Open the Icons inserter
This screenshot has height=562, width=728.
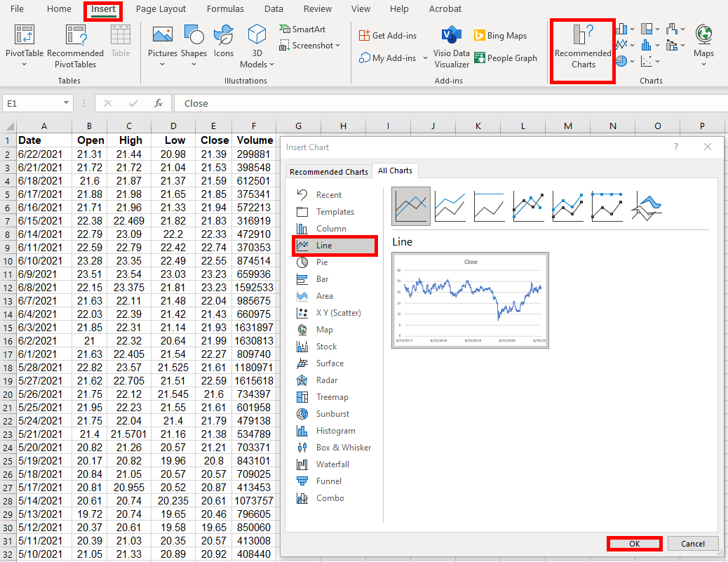[223, 42]
